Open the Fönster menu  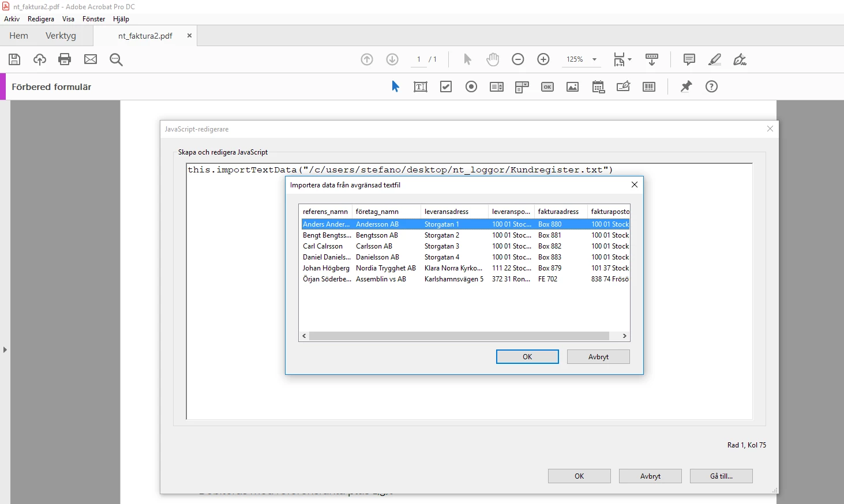pos(94,19)
